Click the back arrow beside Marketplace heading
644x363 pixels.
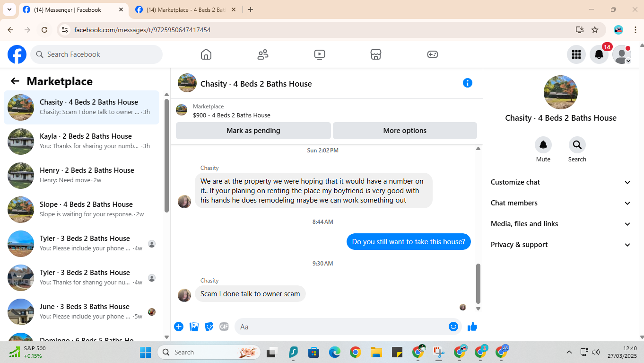(15, 81)
